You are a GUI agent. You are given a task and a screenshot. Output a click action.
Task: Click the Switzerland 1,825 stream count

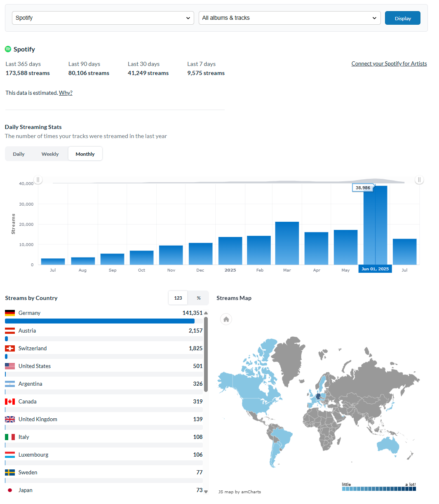point(196,348)
